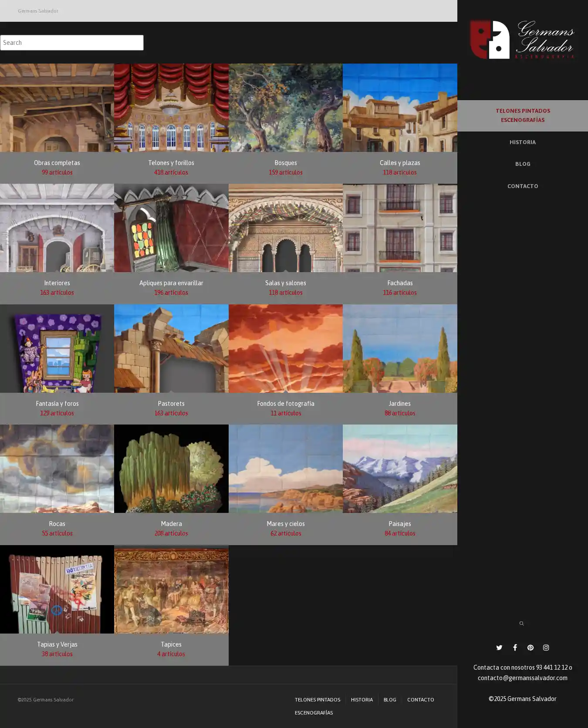Go to Historia in sidebar menu
Screen dimensions: 588x728
(522, 142)
